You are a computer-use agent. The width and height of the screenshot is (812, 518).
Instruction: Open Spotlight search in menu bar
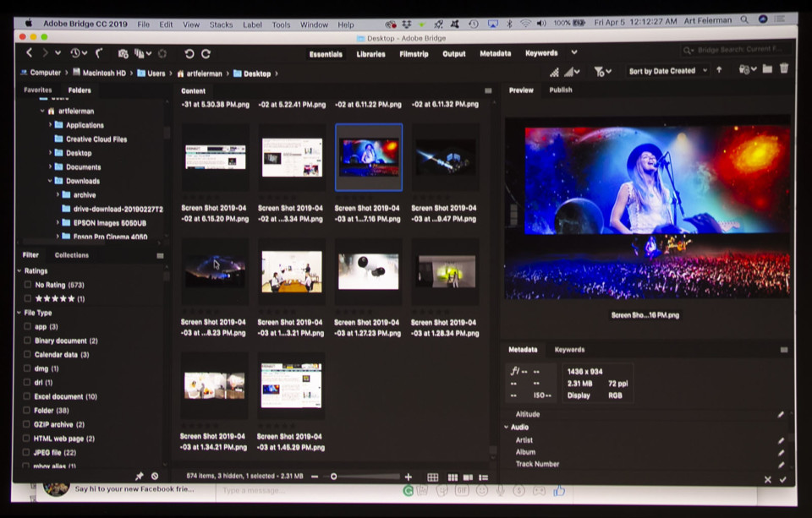pyautogui.click(x=744, y=19)
